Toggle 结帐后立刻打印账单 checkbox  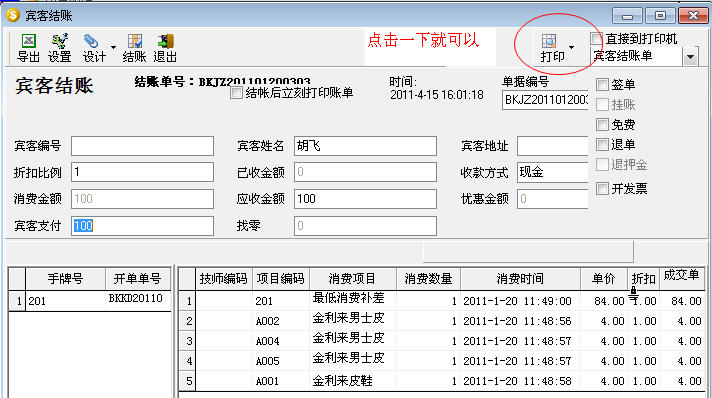[x=236, y=93]
